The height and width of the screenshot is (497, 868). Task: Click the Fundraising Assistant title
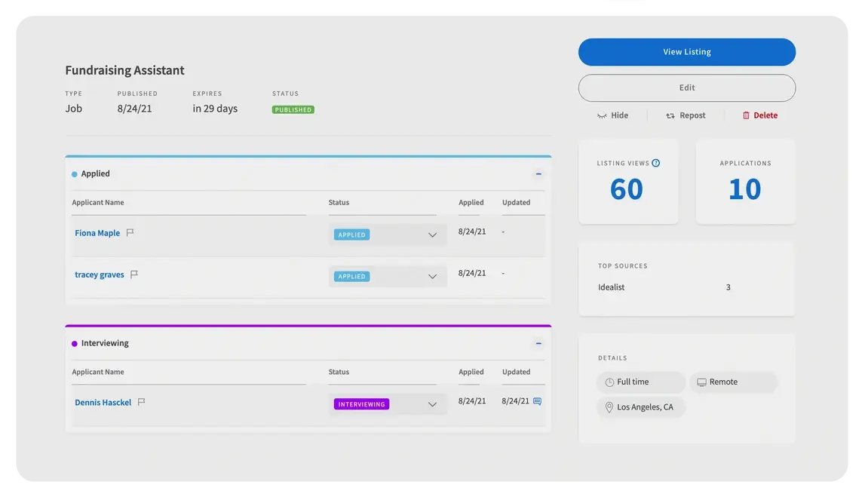(x=124, y=70)
